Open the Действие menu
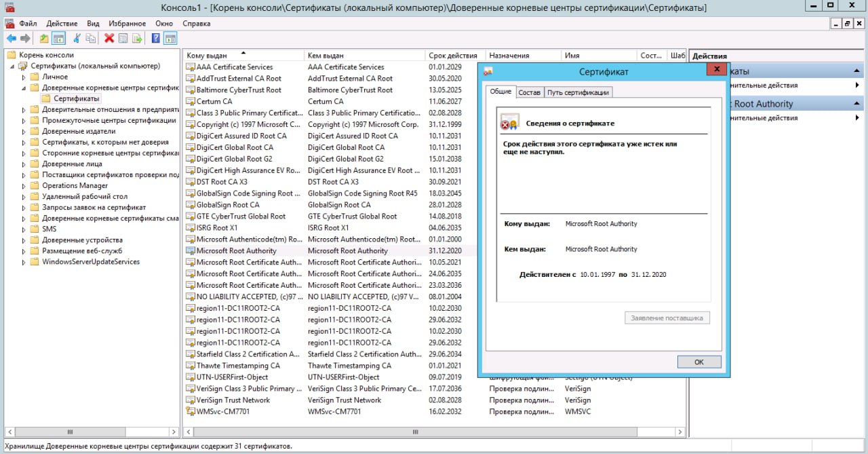The width and height of the screenshot is (868, 454). [62, 23]
